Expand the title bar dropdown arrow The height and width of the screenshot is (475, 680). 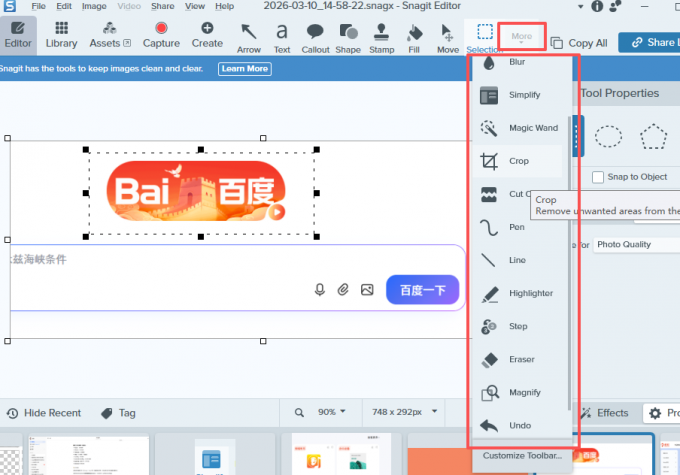point(580,7)
